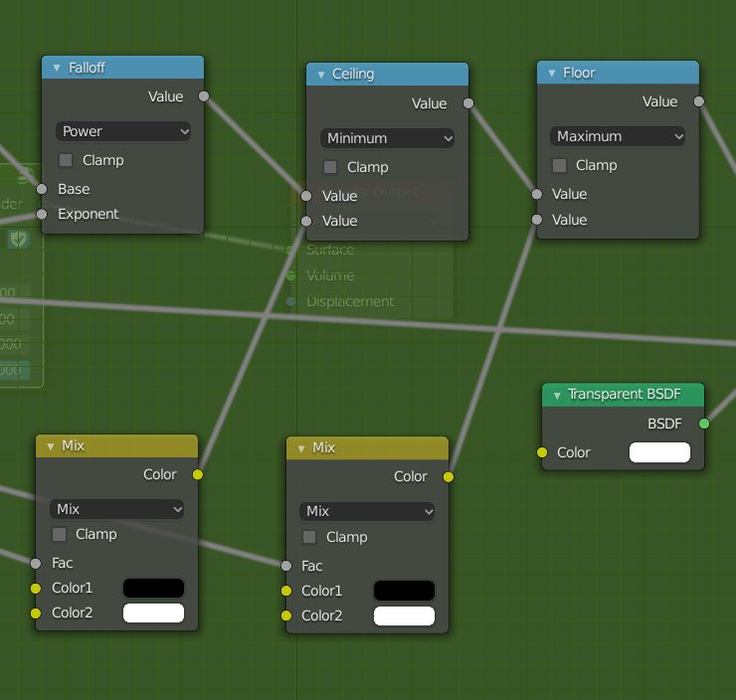Click the Falloff Value output socket
Image resolution: width=736 pixels, height=700 pixels.
pyautogui.click(x=204, y=96)
